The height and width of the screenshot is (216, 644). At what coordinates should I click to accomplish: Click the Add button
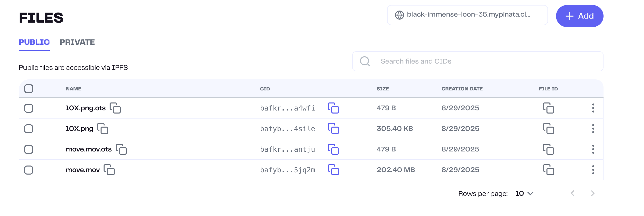pos(579,16)
